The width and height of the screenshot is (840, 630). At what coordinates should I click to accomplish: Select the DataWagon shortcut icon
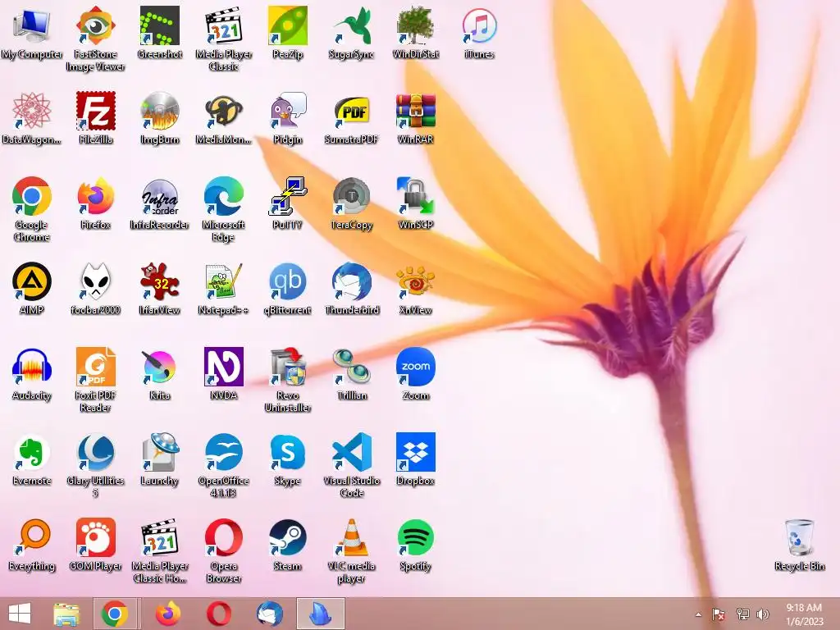[x=32, y=111]
